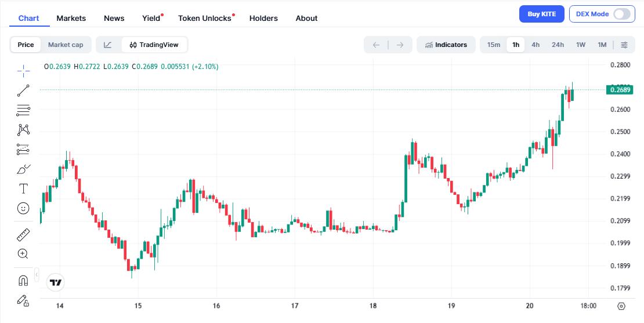Open the Indicators menu
The width and height of the screenshot is (644, 323).
(x=446, y=45)
